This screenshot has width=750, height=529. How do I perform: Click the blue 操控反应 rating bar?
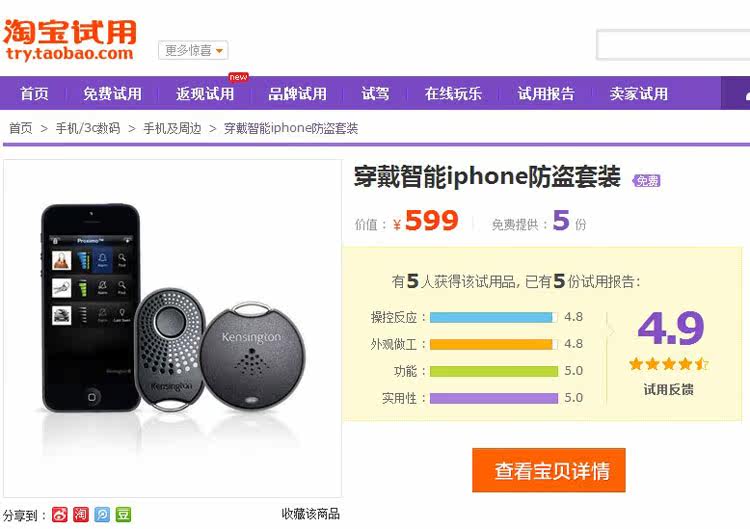(494, 317)
